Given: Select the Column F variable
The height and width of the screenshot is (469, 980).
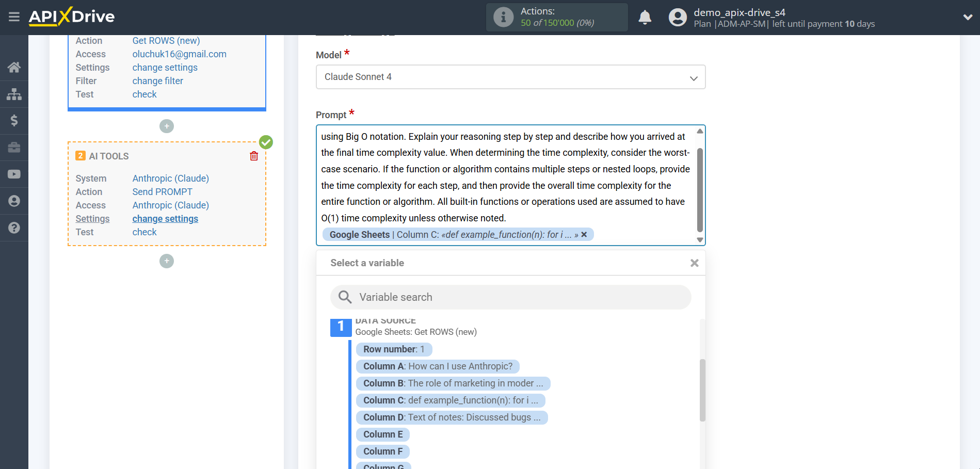Looking at the screenshot, I should tap(383, 451).
